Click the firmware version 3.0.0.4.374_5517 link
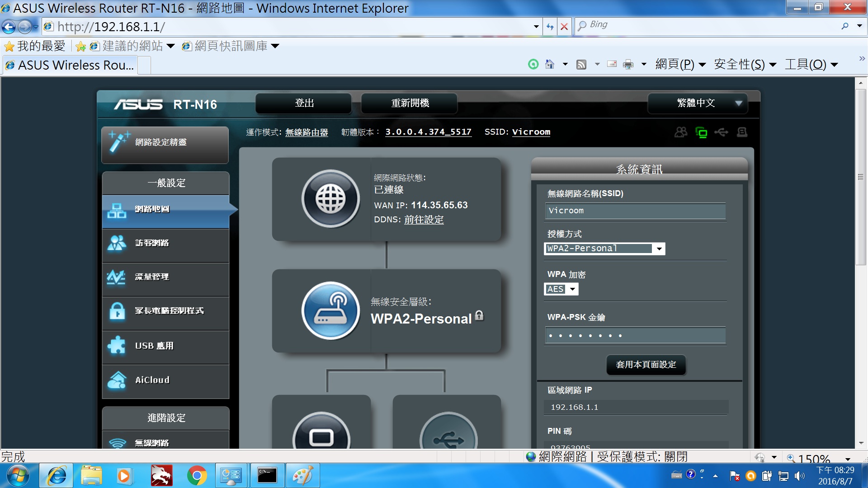This screenshot has width=868, height=488. [428, 132]
